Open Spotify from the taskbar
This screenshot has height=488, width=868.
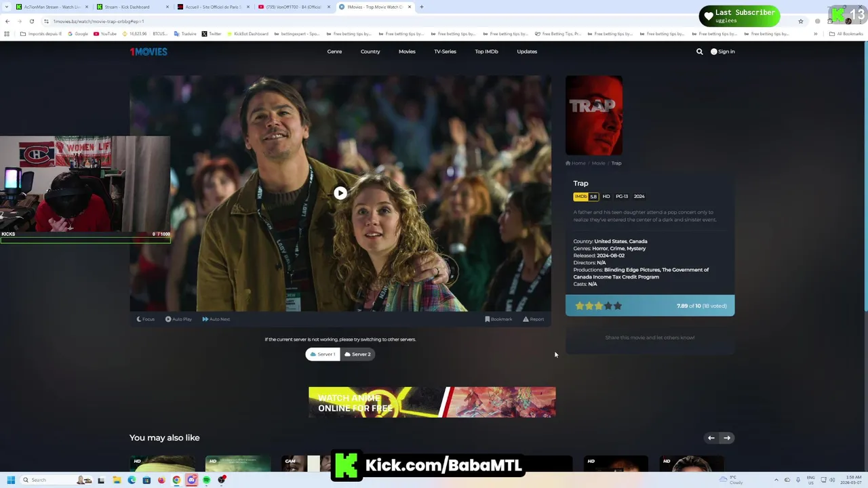pyautogui.click(x=206, y=480)
